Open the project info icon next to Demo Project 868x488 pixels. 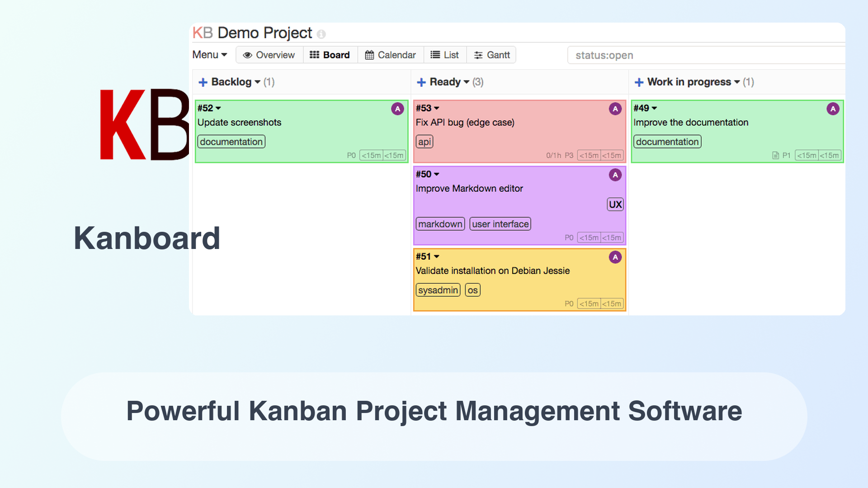[x=321, y=34]
